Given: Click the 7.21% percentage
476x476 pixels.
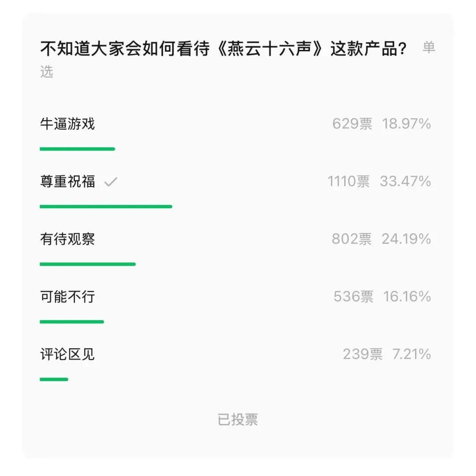Looking at the screenshot, I should point(412,355).
